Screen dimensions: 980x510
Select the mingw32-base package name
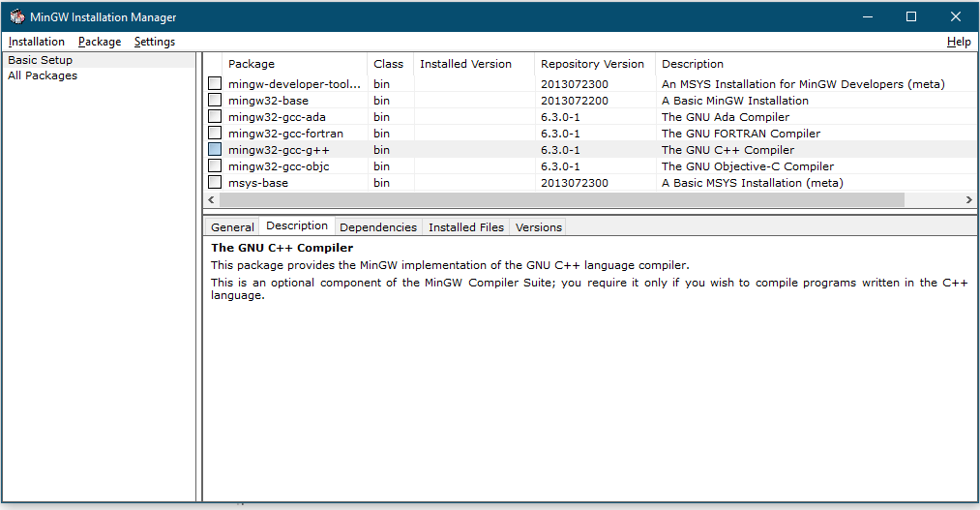pyautogui.click(x=268, y=101)
